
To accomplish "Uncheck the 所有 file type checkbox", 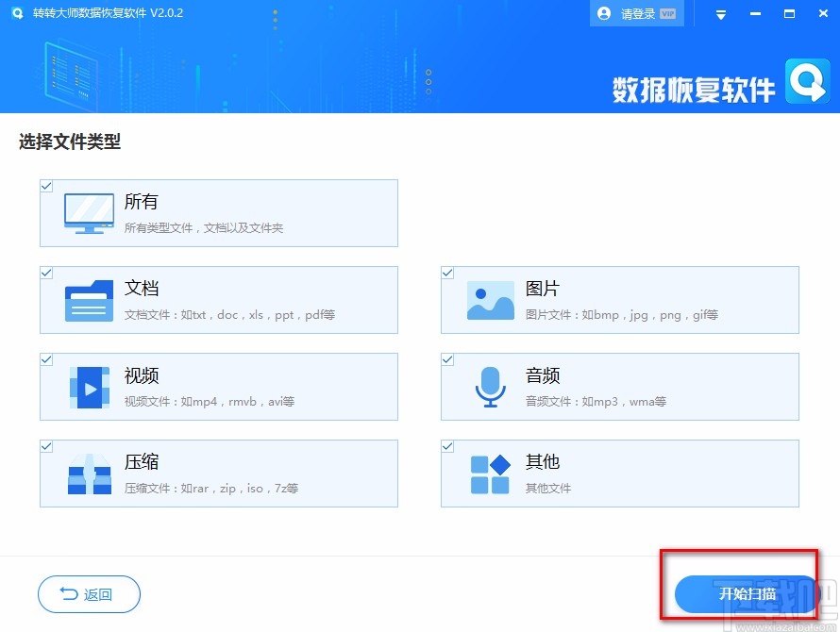I will pos(45,186).
